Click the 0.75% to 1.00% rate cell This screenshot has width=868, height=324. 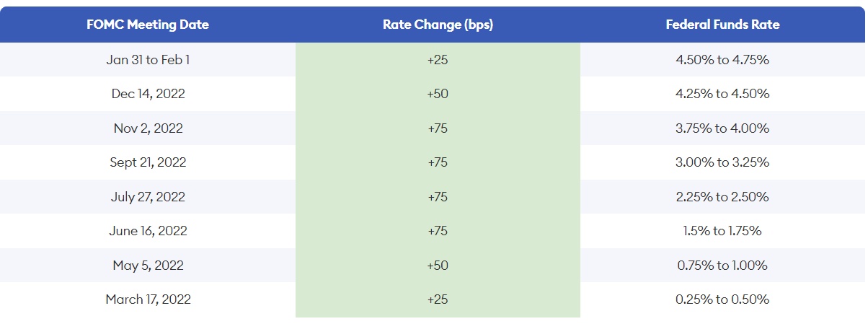(722, 266)
